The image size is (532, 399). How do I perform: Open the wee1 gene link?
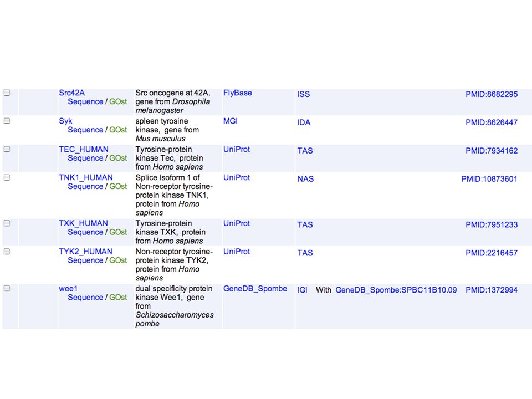68,288
